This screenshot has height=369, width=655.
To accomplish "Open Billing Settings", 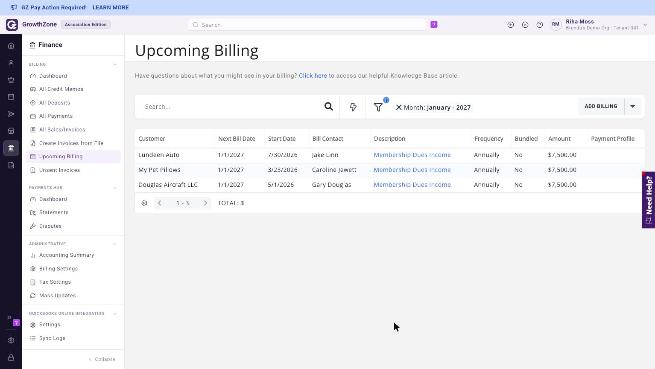I will (x=58, y=269).
